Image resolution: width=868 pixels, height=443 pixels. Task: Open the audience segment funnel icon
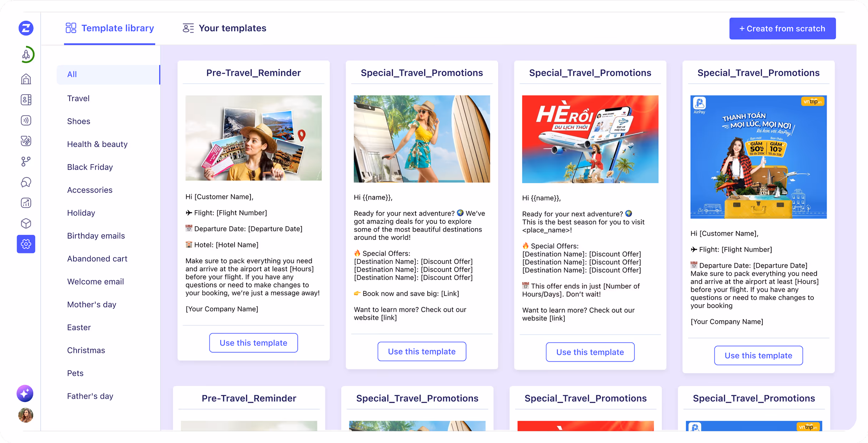pyautogui.click(x=26, y=141)
